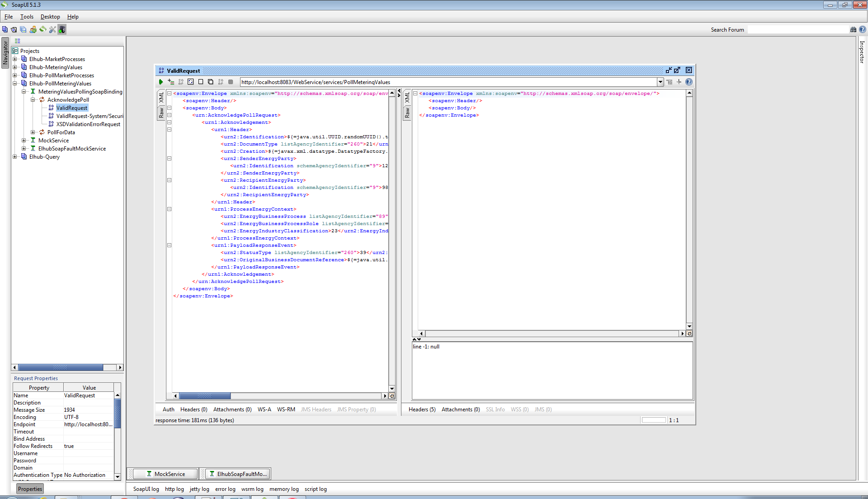Toggle the Navigator side panel tab
The width and height of the screenshot is (868, 499).
pos(5,53)
